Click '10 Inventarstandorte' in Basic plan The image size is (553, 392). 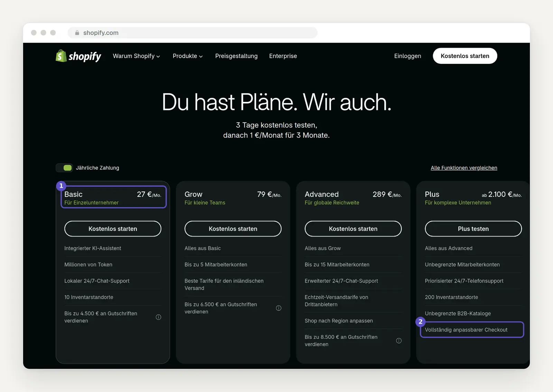pos(89,297)
